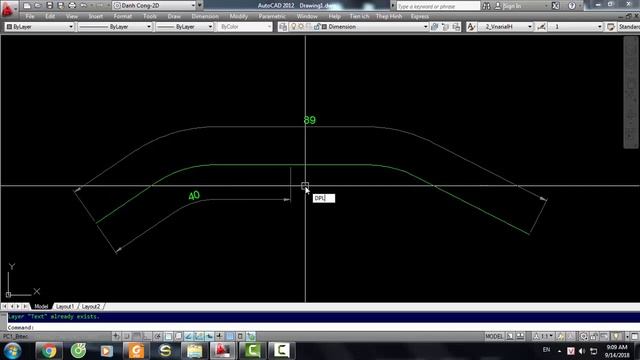Click the Layer Previous icon
The height and width of the screenshot is (360, 640).
click(445, 27)
